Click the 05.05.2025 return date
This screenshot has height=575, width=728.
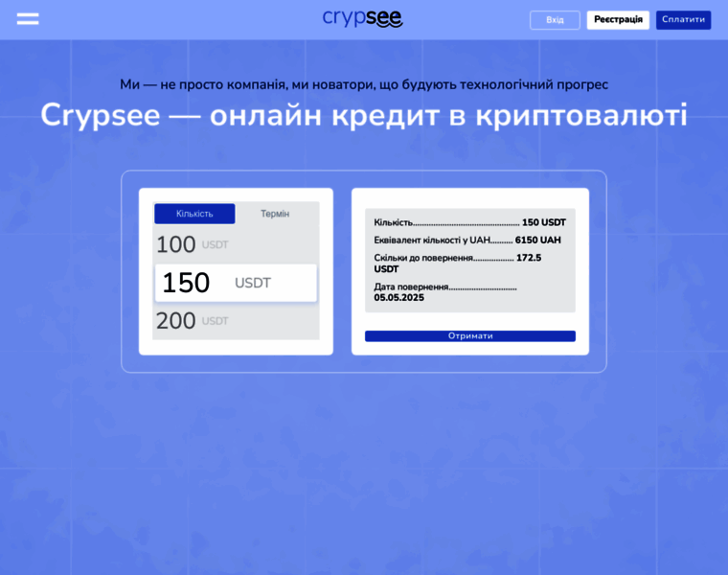pos(398,298)
